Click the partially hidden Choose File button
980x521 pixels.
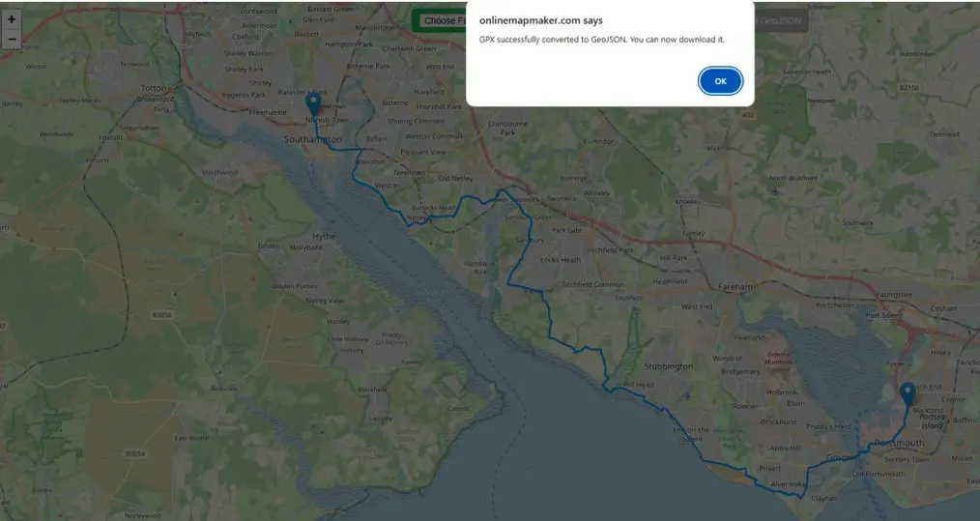(x=438, y=20)
